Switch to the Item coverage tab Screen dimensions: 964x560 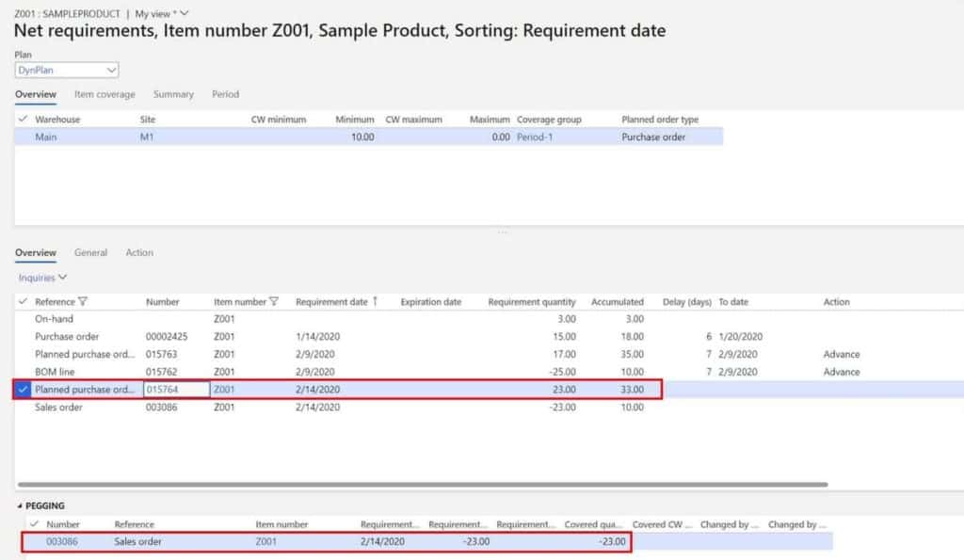pos(104,94)
